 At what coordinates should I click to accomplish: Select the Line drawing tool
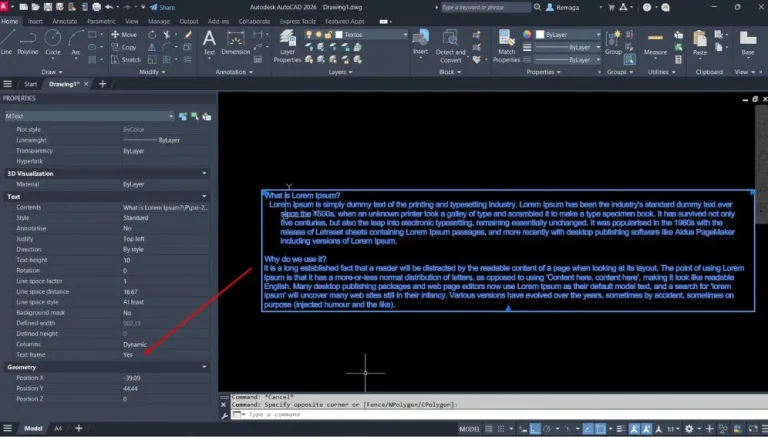(x=7, y=42)
